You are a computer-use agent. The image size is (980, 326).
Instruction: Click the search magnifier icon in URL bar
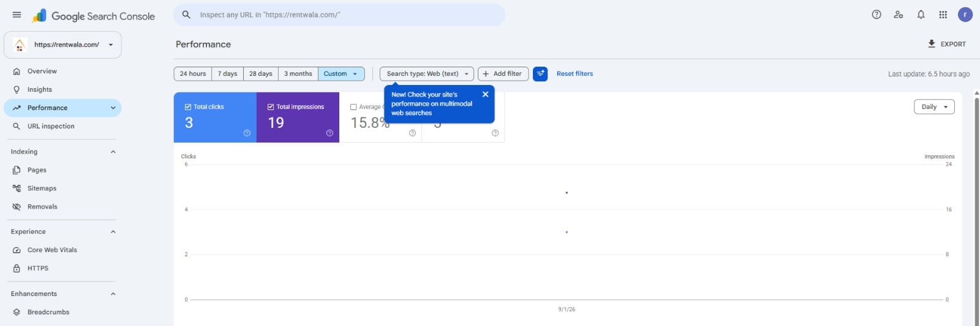(x=187, y=15)
